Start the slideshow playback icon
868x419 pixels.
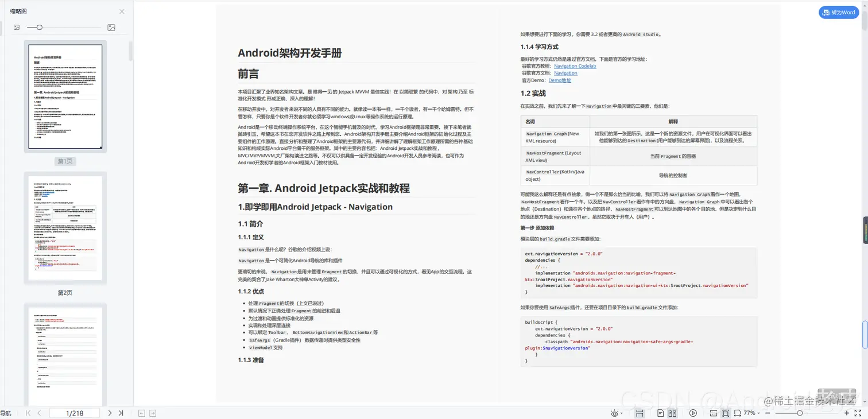click(x=693, y=413)
